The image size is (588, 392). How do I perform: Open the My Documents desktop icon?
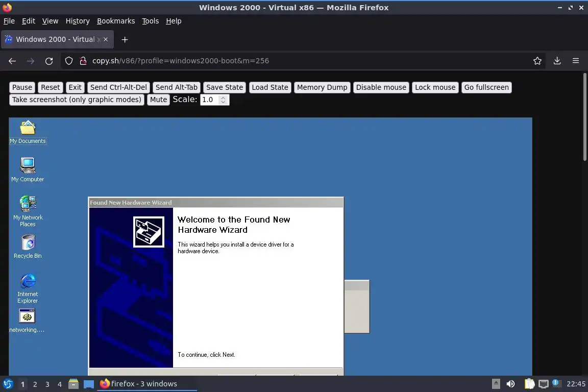(28, 132)
